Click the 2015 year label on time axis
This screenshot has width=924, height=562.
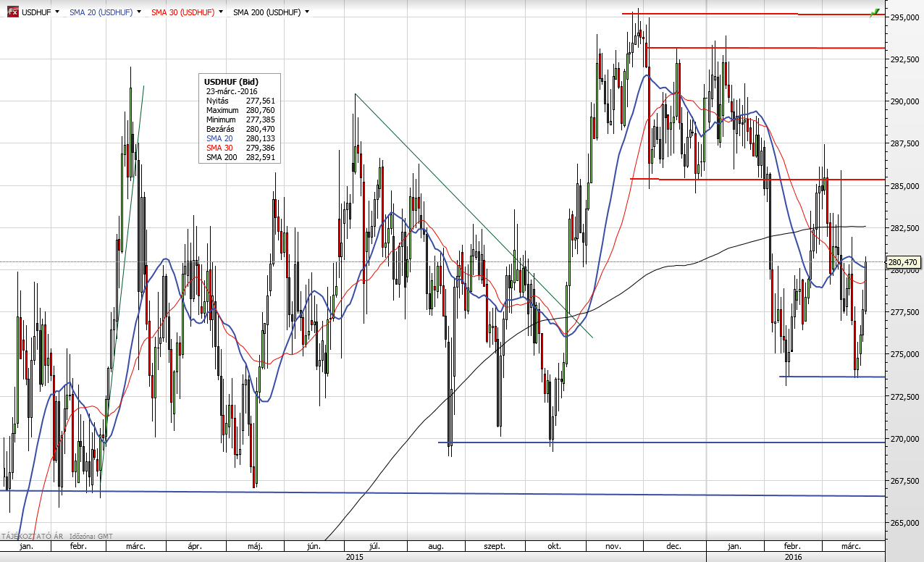click(354, 556)
